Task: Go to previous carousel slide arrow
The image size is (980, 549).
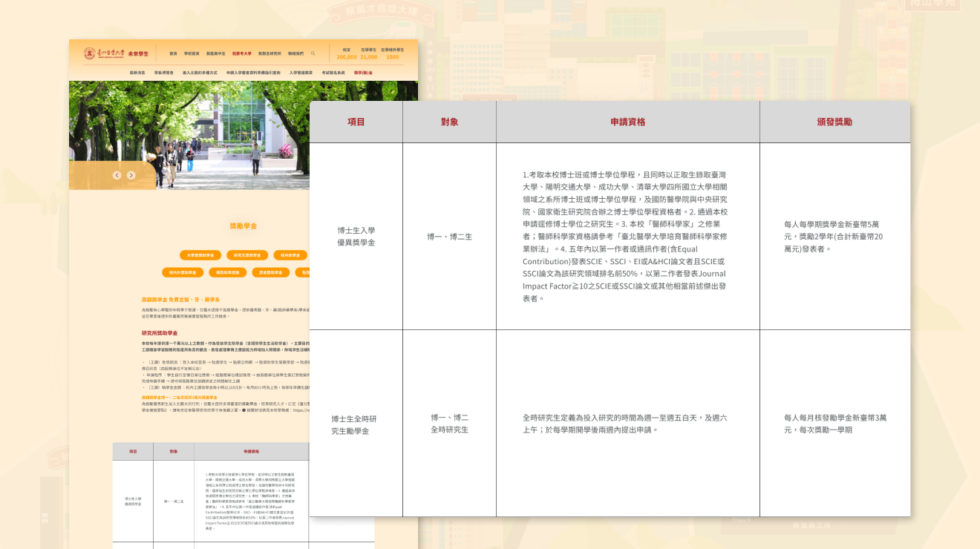Action: (x=117, y=175)
